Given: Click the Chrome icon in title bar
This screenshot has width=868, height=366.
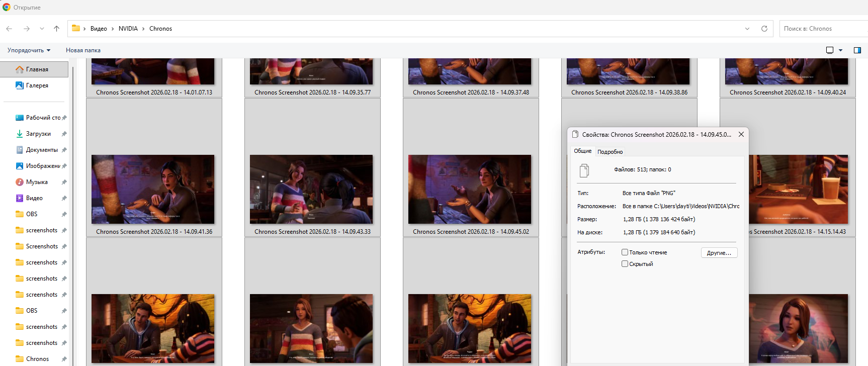Looking at the screenshot, I should (7, 7).
